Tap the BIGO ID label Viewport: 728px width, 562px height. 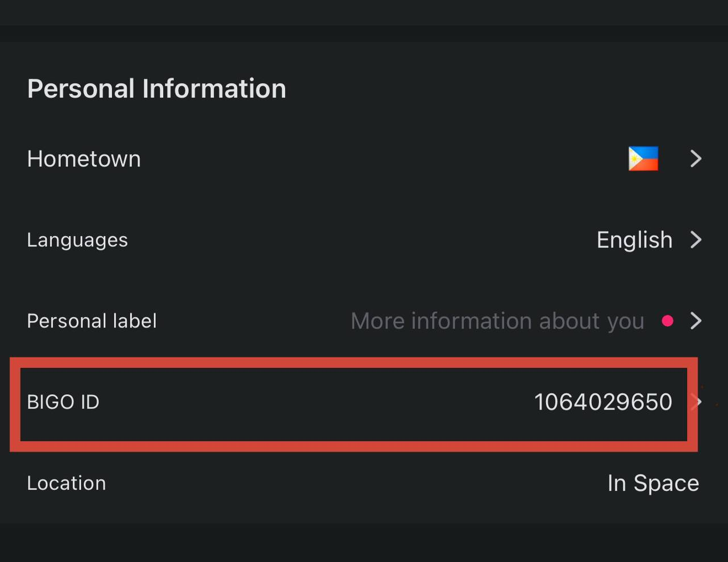tap(63, 402)
